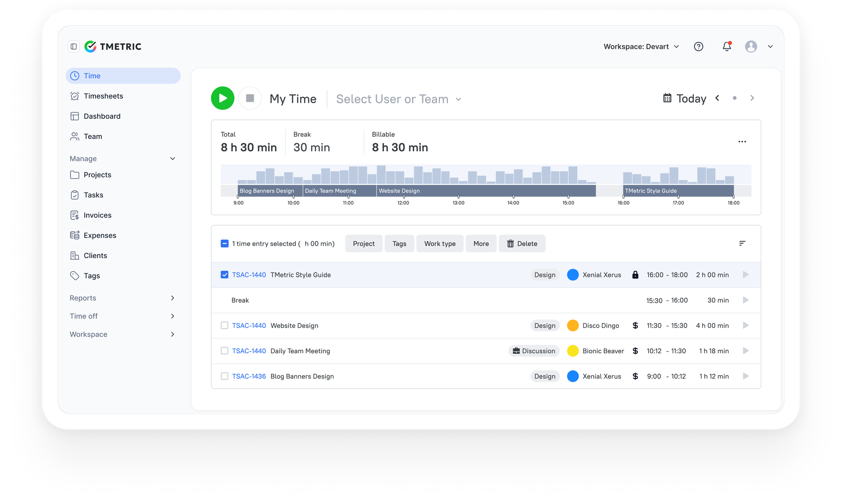
Task: Go to Invoices in the sidebar
Action: coord(97,215)
